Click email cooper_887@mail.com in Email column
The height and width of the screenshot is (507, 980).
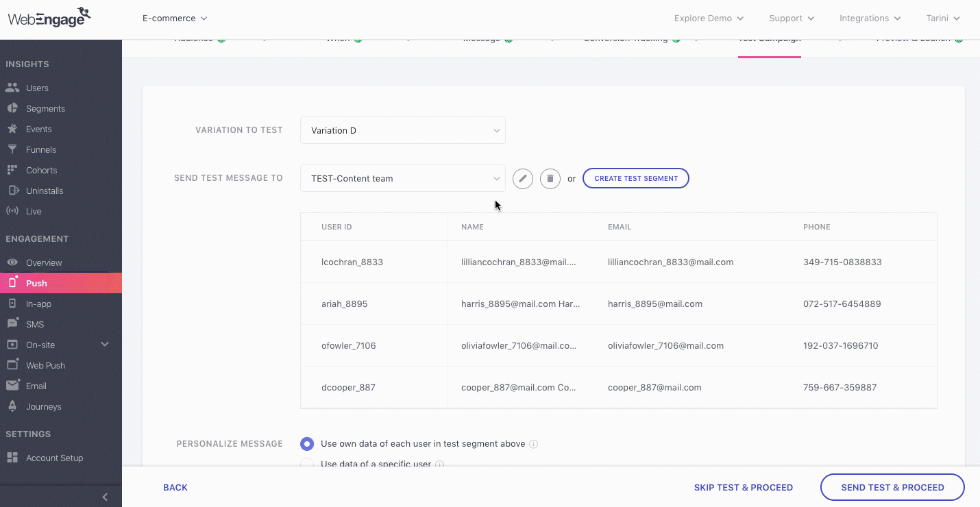coord(654,387)
